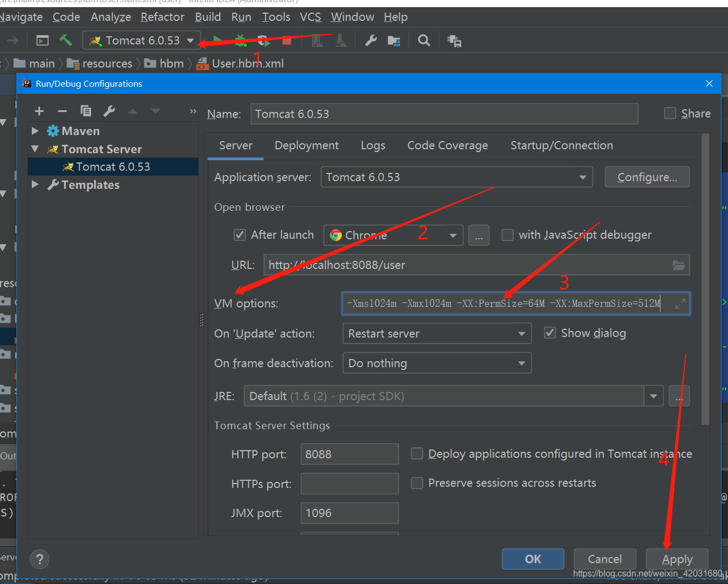Select the Tomcat 6.0.53 tree item
Viewport: 728px width, 584px height.
pyautogui.click(x=113, y=167)
